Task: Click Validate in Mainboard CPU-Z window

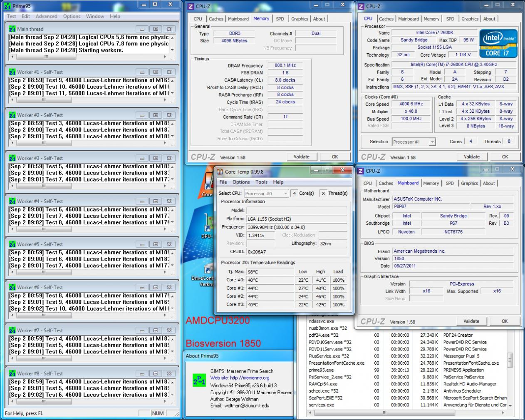Action: 471,321
